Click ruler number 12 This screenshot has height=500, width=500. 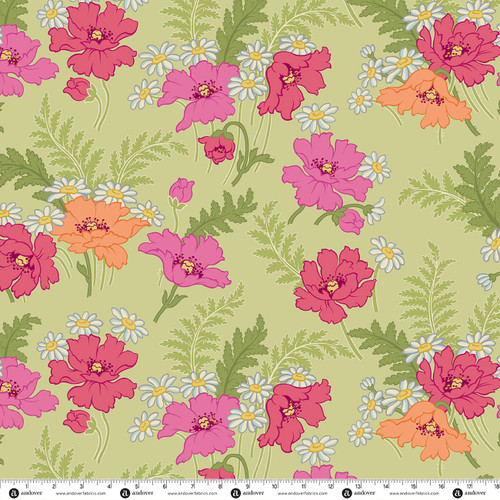click(x=331, y=487)
